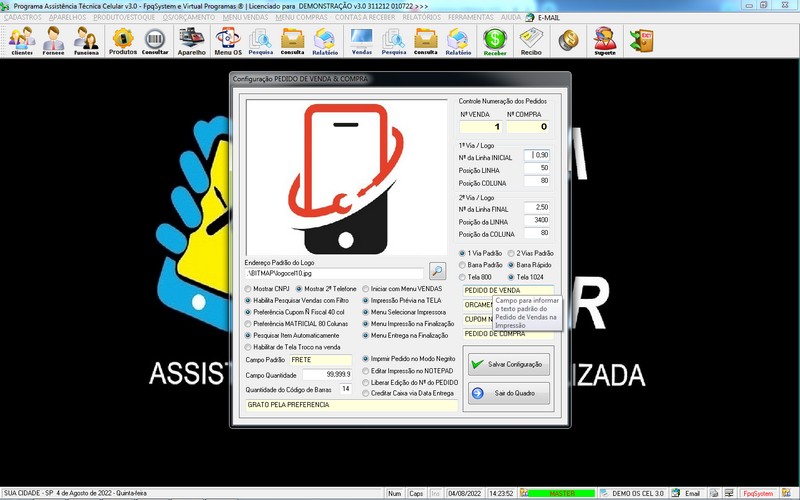Click the DEMO OS CEL 3.0 status entry
Screen dimensions: 800x500
pyautogui.click(x=632, y=493)
